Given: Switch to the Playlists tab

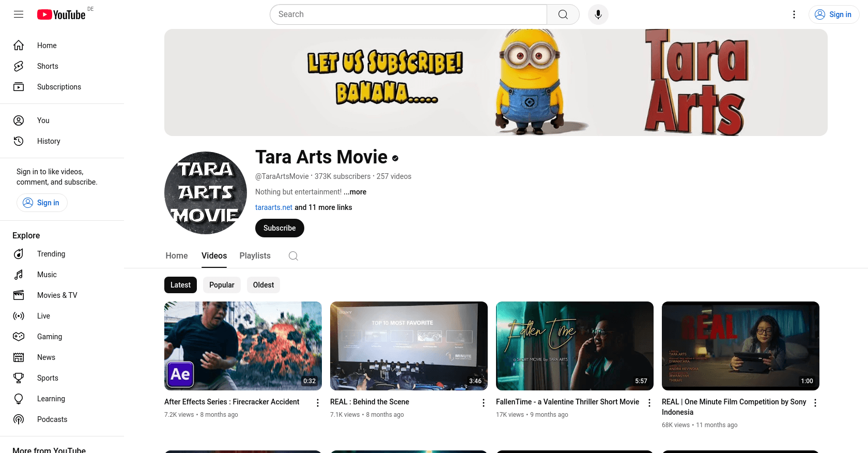Looking at the screenshot, I should (x=255, y=256).
